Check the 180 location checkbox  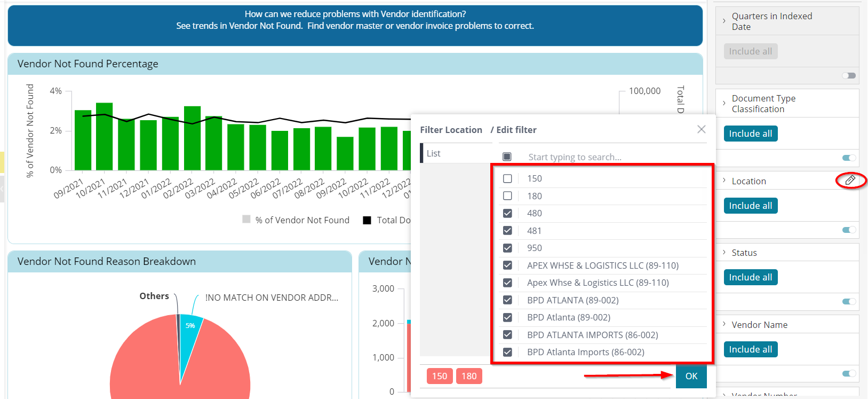(507, 196)
